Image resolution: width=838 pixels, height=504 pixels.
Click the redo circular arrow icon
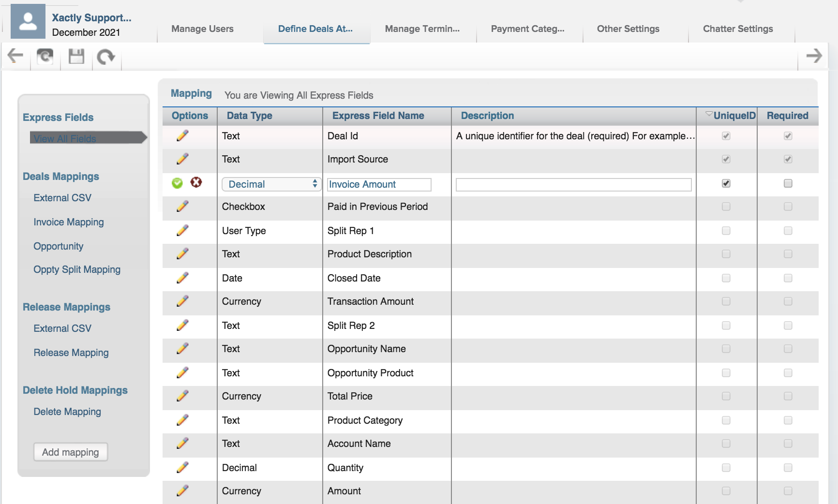point(106,57)
